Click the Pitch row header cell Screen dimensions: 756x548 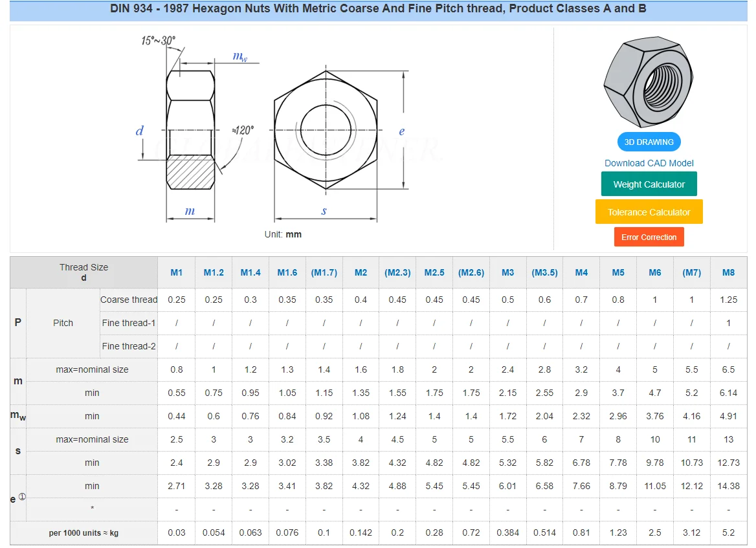coord(61,323)
